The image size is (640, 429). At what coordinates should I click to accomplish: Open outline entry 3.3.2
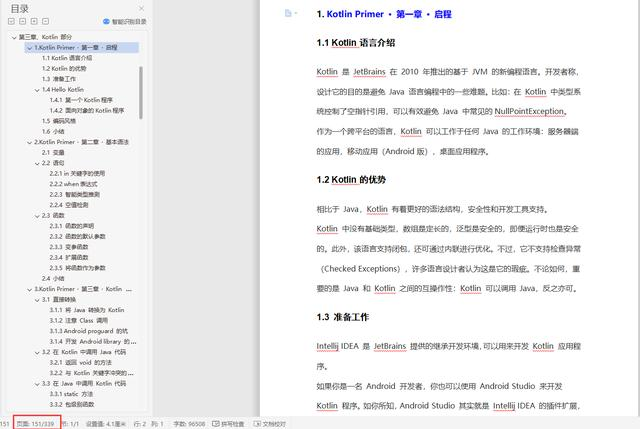72,405
